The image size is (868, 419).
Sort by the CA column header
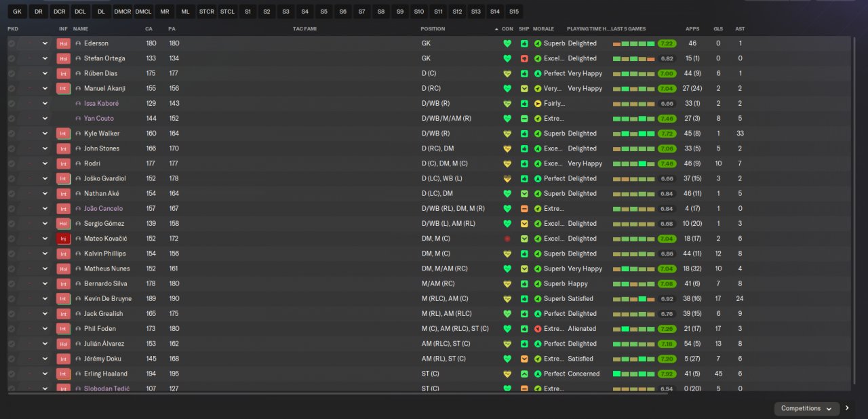(149, 29)
